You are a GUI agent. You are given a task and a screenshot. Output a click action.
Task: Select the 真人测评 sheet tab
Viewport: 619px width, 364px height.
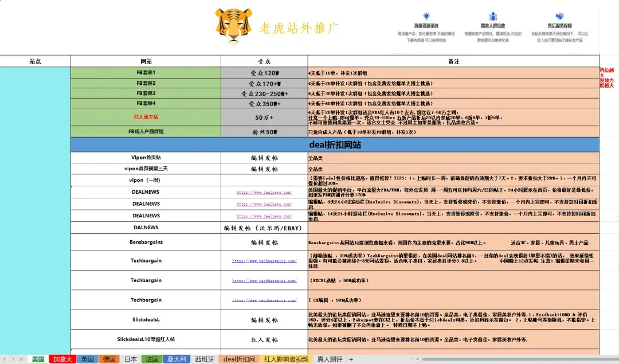pos(330,359)
